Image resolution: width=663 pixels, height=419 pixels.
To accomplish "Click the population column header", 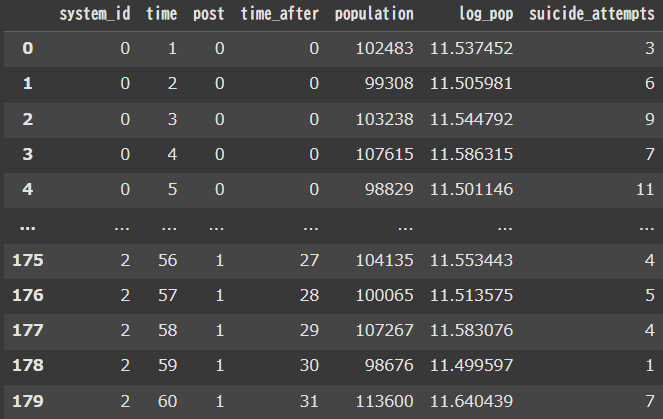I will pyautogui.click(x=373, y=15).
